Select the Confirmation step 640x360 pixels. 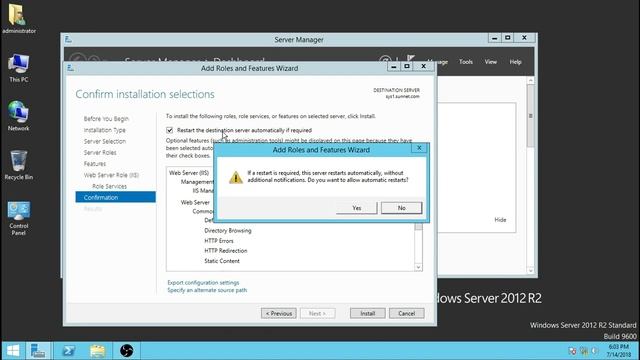click(x=116, y=197)
